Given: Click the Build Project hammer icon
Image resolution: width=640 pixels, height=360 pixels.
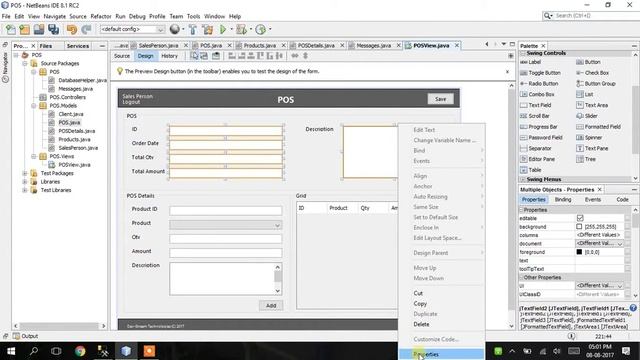Looking at the screenshot, I should [193, 29].
